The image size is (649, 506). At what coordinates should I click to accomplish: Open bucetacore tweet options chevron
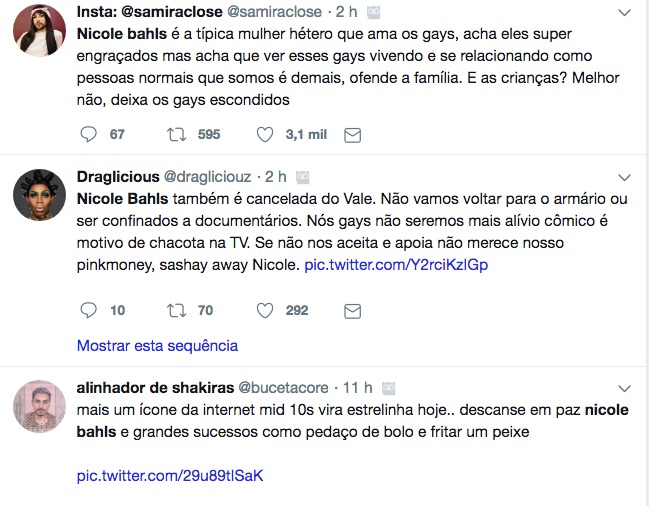[x=624, y=388]
